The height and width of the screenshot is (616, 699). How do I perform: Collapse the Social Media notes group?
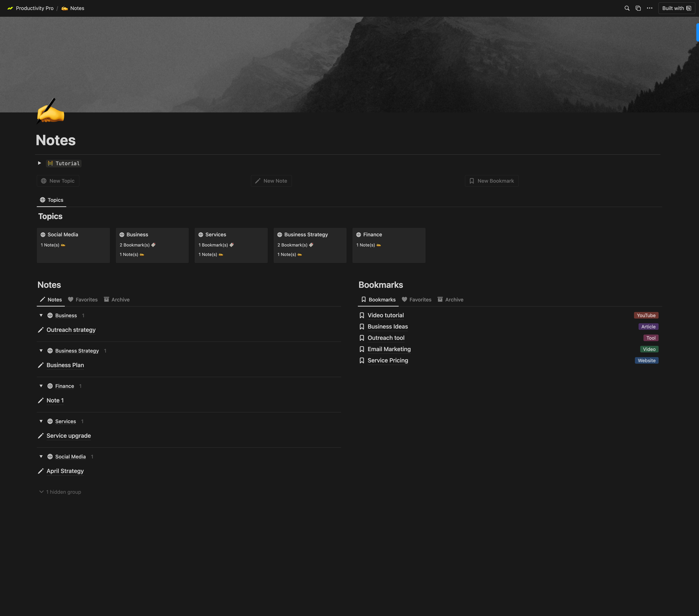(x=41, y=456)
